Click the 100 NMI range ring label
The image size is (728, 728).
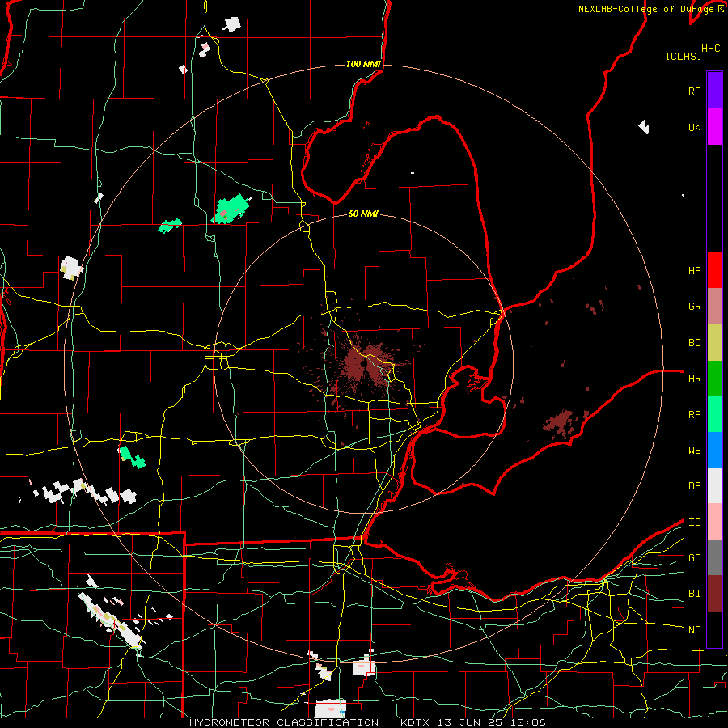tap(363, 64)
